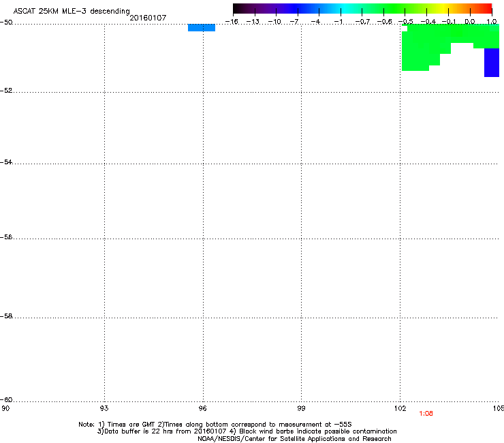
Task: Click the title 'ASCAT 25KM MLE-3 descending'
Action: tap(72, 11)
